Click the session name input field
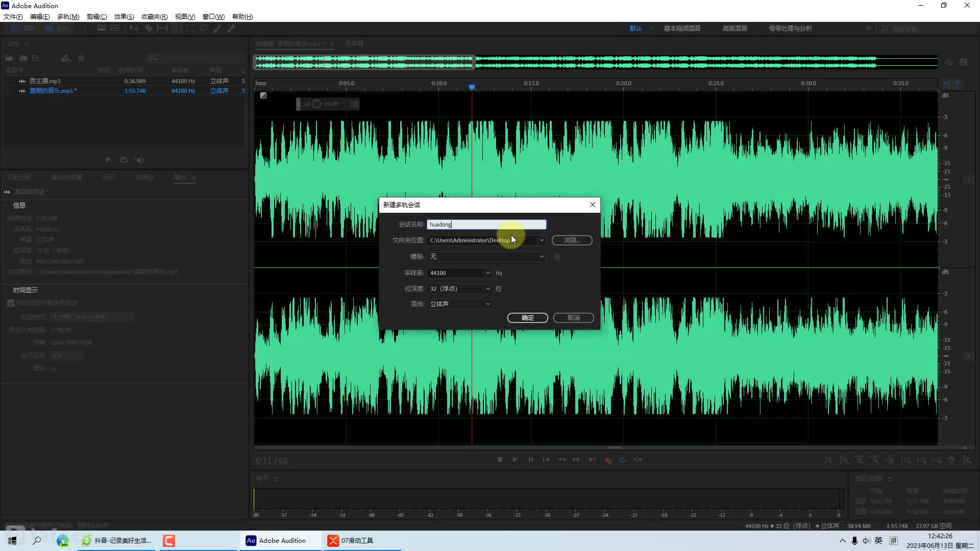 tap(486, 224)
